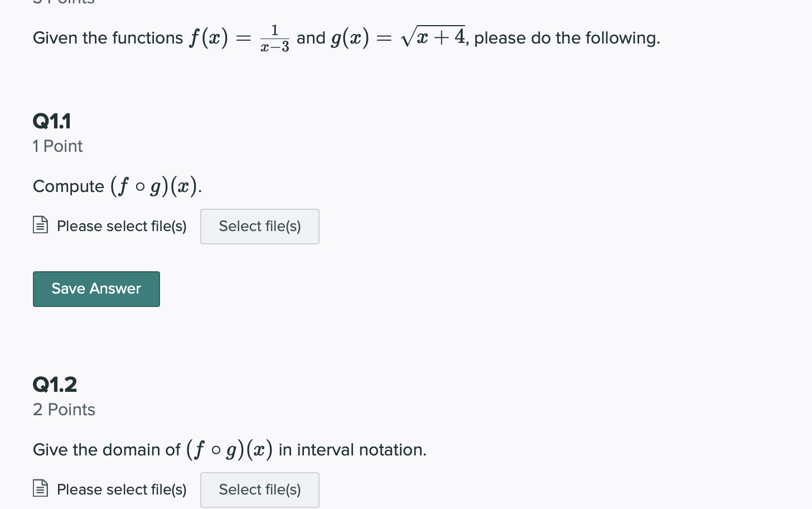This screenshot has height=509, width=812.
Task: Click the document icon in Q1.2
Action: (41, 488)
